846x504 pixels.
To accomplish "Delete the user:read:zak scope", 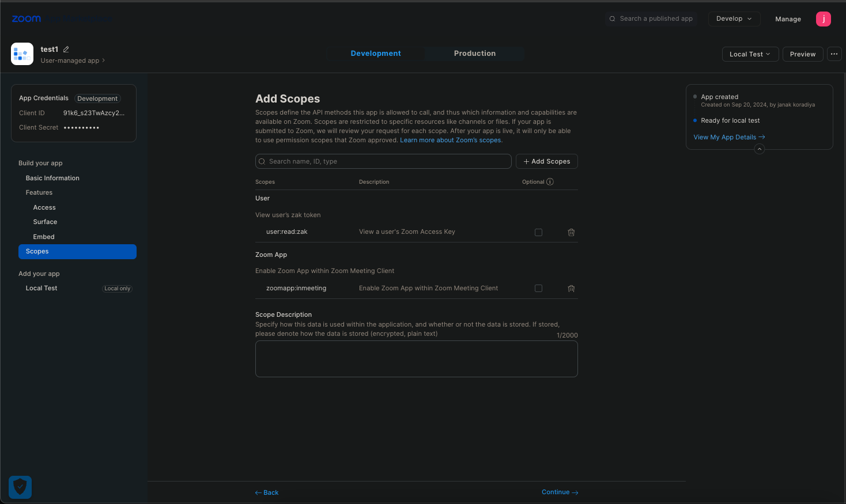I will (x=571, y=232).
